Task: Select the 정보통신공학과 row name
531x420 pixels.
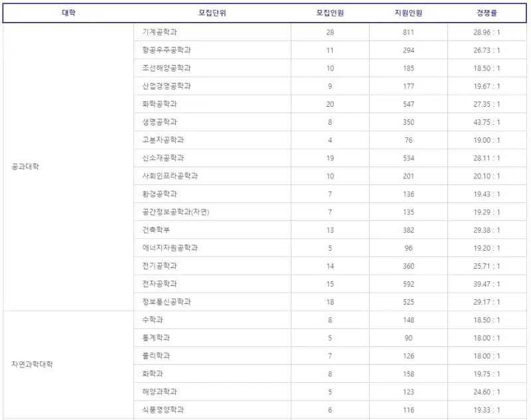Action: pos(167,301)
